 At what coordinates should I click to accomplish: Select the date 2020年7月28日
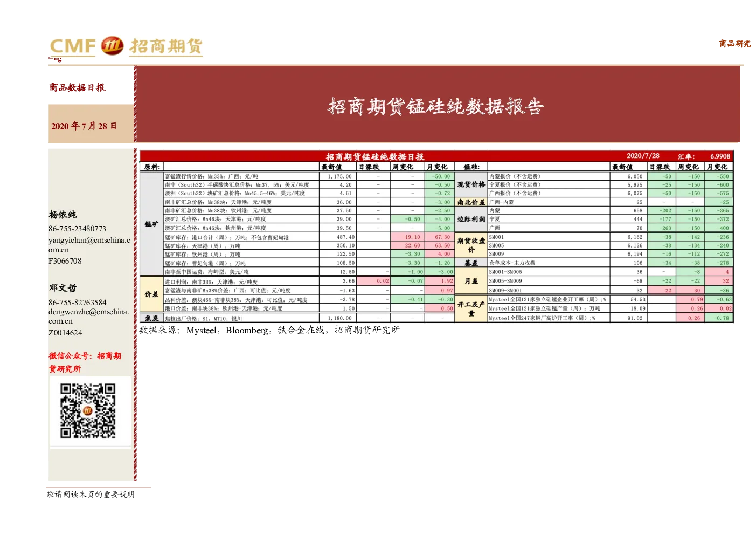pyautogui.click(x=84, y=126)
